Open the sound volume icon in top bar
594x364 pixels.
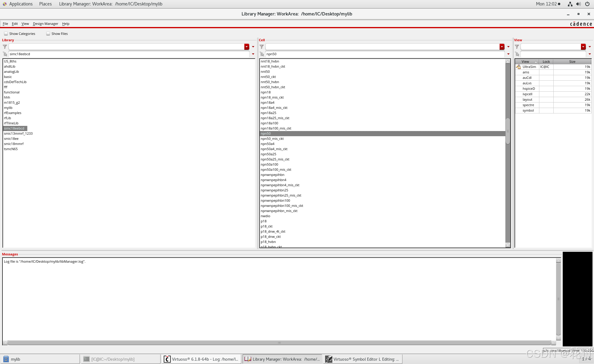[x=579, y=4]
